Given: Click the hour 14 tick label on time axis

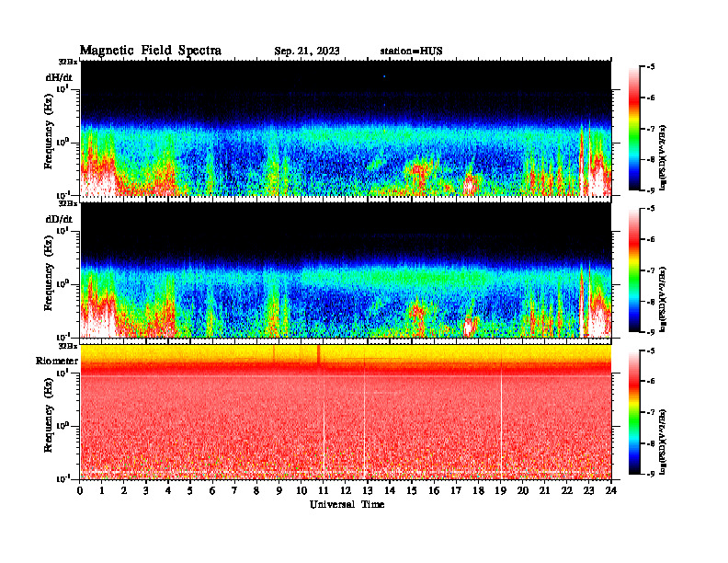Looking at the screenshot, I should click(390, 490).
